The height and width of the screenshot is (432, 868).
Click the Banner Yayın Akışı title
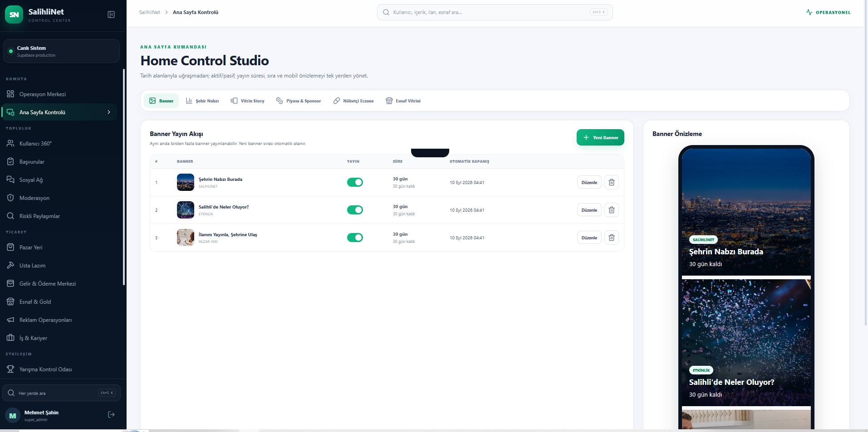(177, 134)
